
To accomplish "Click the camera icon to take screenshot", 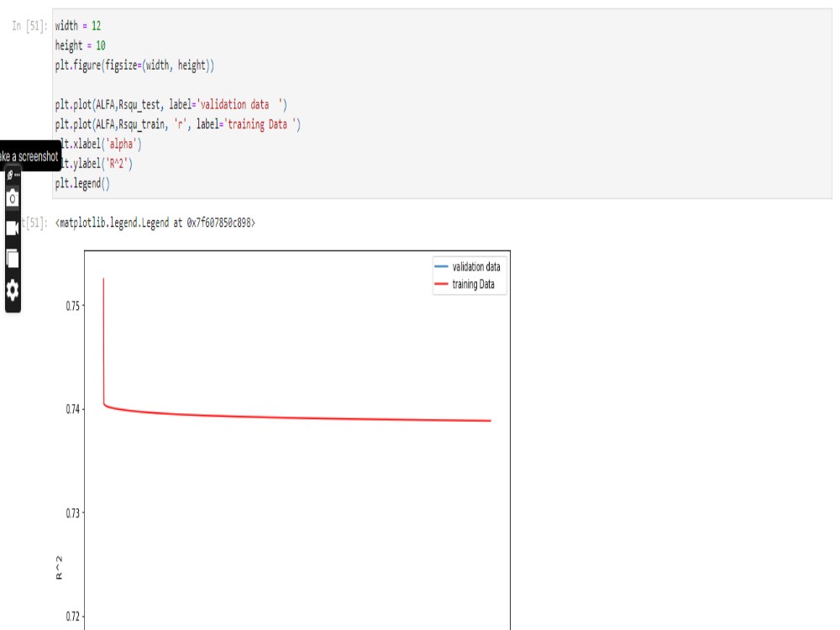I will pyautogui.click(x=13, y=198).
